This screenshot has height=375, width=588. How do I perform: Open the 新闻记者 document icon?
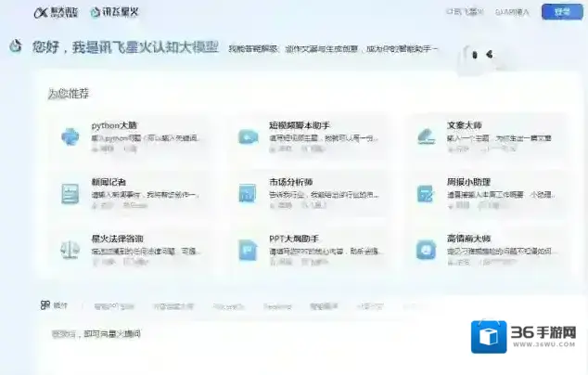tap(70, 194)
